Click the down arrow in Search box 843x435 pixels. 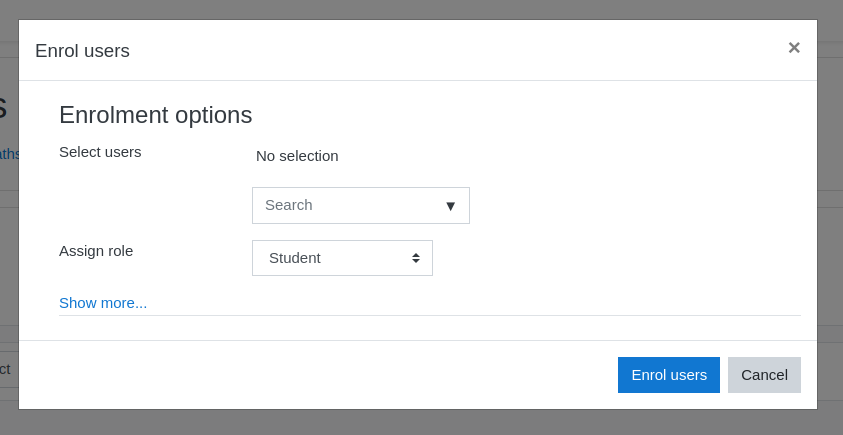[x=450, y=206]
